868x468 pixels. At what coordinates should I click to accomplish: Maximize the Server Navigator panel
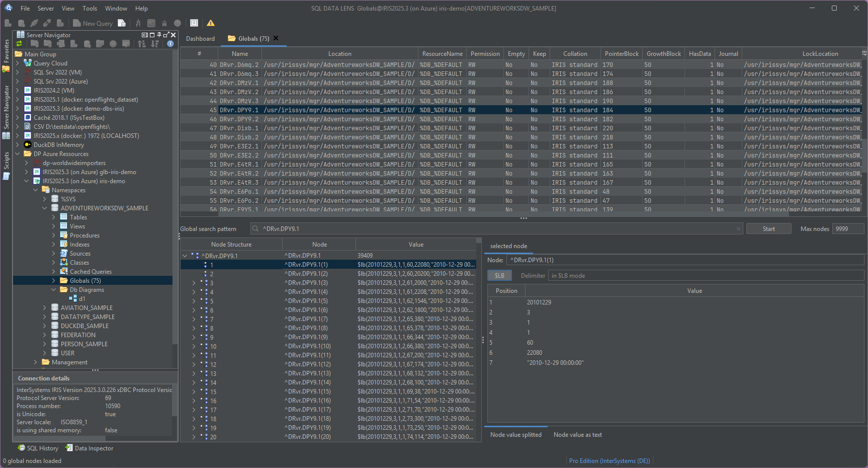(152, 35)
